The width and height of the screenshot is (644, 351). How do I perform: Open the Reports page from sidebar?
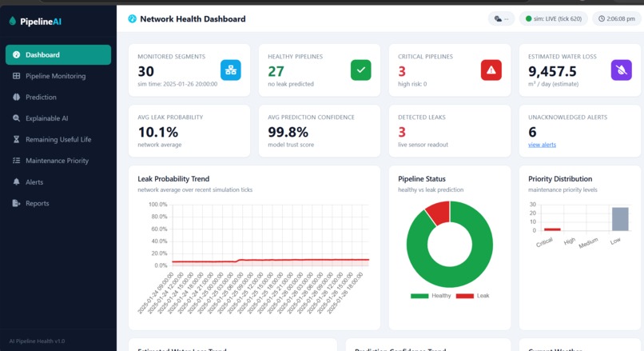click(58, 203)
